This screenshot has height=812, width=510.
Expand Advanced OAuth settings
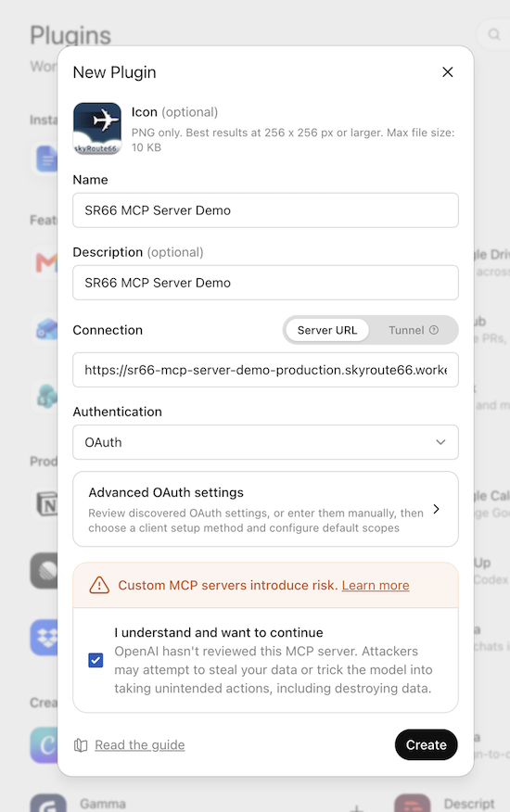pyautogui.click(x=265, y=509)
